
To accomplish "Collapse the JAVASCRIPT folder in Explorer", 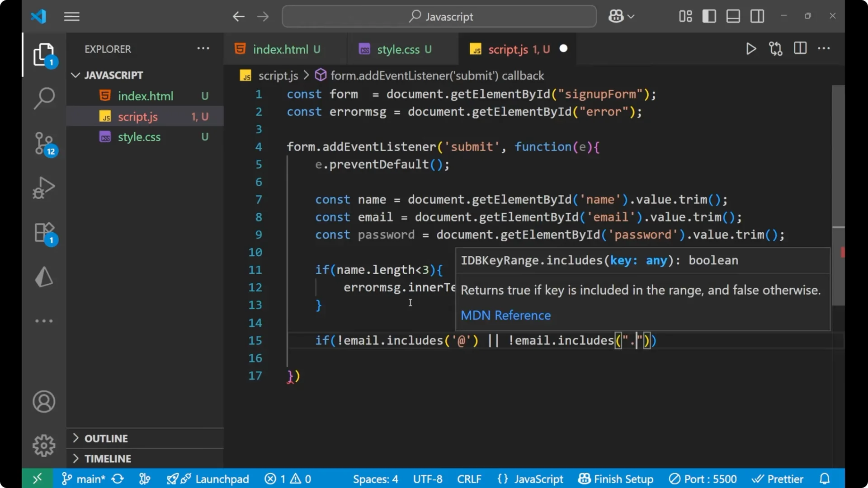I will click(75, 75).
